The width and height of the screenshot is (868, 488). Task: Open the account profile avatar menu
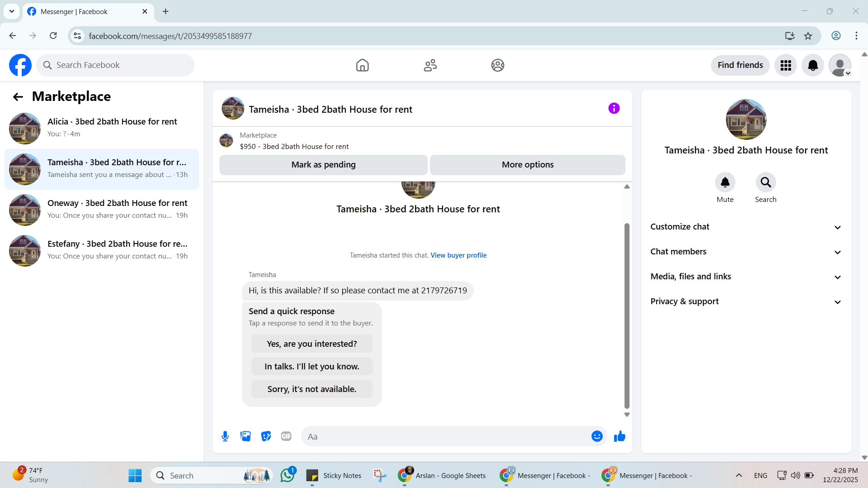pos(840,65)
